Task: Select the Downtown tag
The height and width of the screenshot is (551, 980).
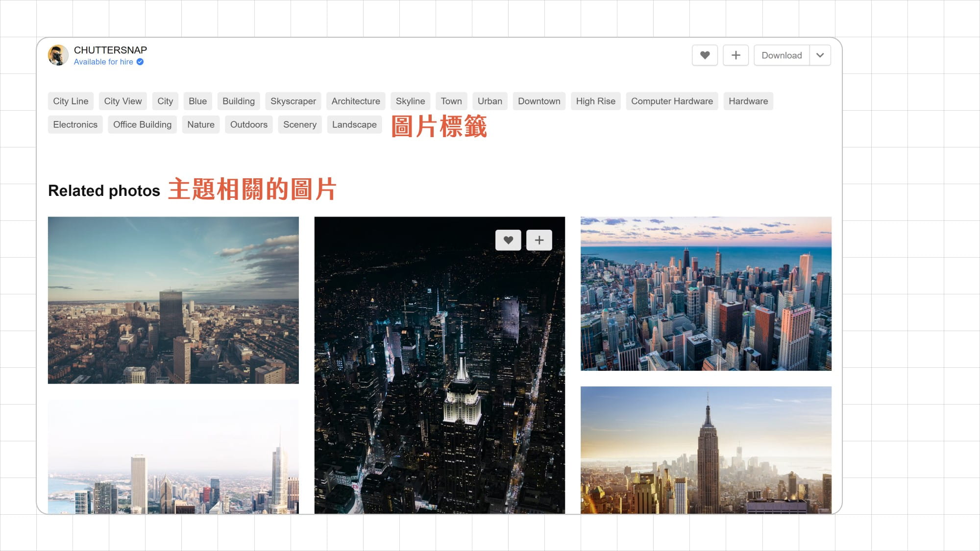Action: (x=539, y=101)
